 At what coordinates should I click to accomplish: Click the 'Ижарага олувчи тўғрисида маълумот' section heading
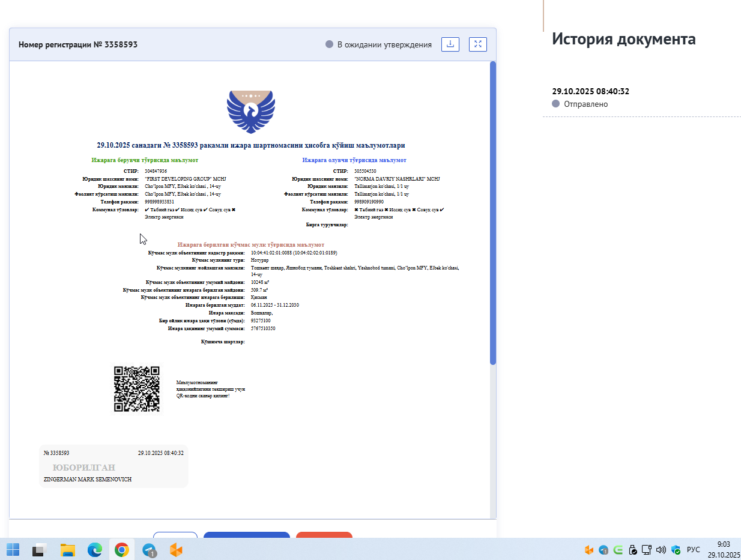354,160
